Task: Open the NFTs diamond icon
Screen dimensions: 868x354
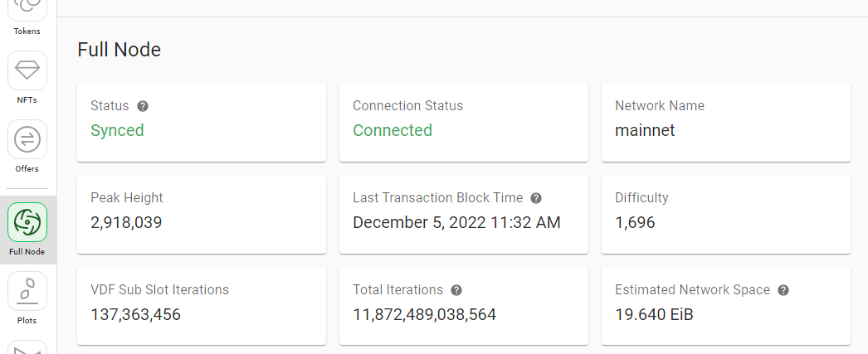Action: click(x=27, y=70)
